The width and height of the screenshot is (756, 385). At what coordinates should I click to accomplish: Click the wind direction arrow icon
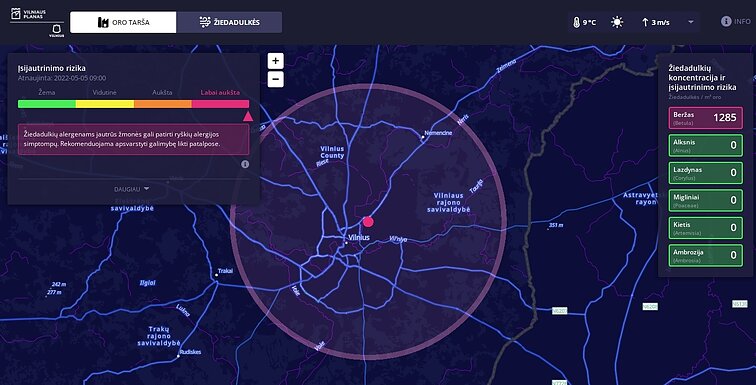tap(645, 22)
